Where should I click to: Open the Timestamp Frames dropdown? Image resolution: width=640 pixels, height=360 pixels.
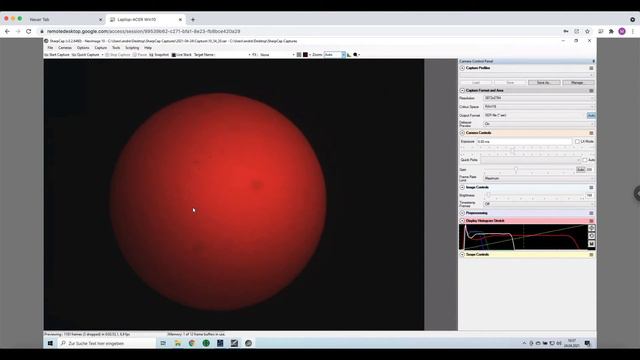(x=539, y=204)
